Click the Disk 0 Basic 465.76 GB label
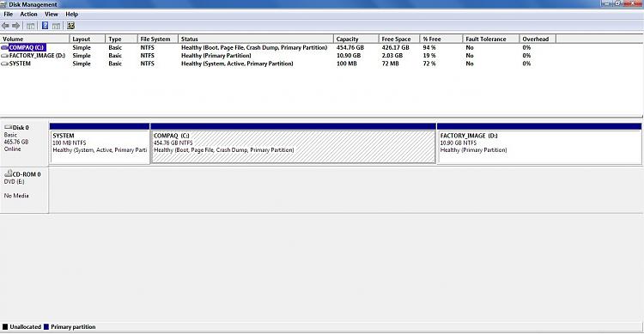This screenshot has width=644, height=334. click(24, 143)
